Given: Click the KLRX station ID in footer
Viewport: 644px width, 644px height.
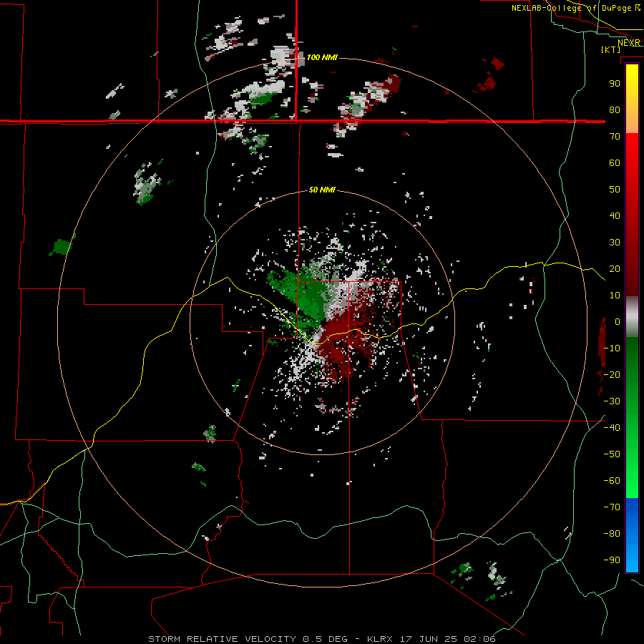Looking at the screenshot, I should click(x=379, y=639).
